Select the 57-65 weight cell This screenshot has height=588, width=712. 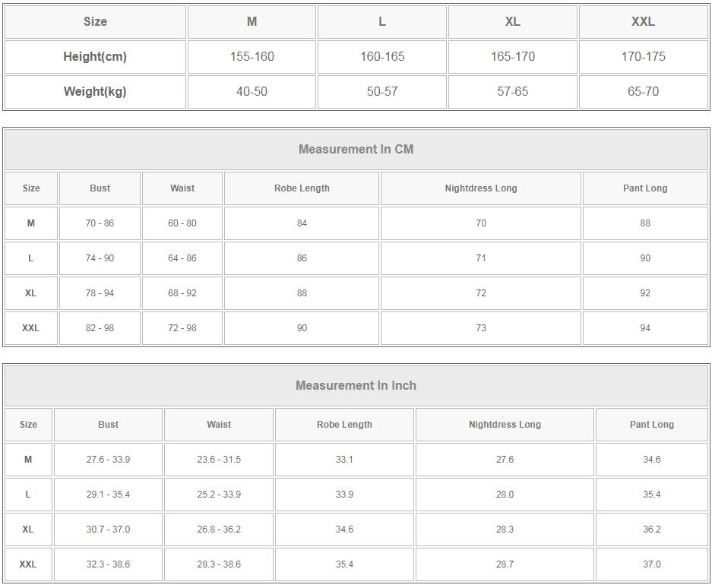tap(513, 92)
